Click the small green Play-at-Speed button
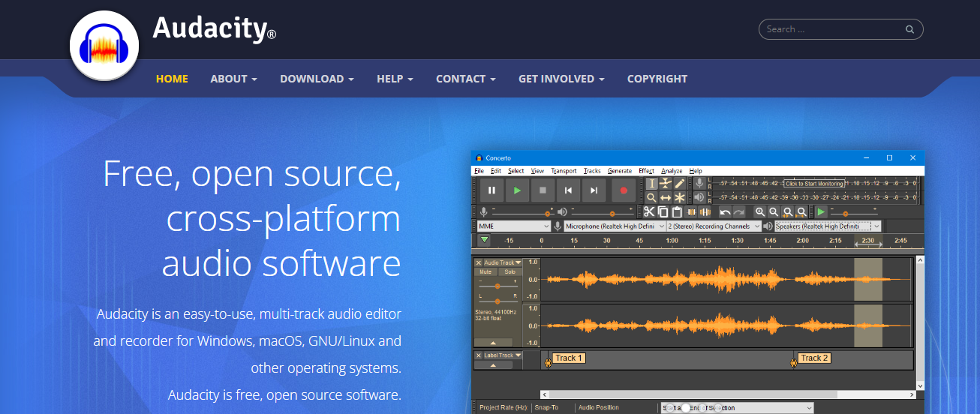Viewport: 980px width, 414px height. (x=821, y=212)
